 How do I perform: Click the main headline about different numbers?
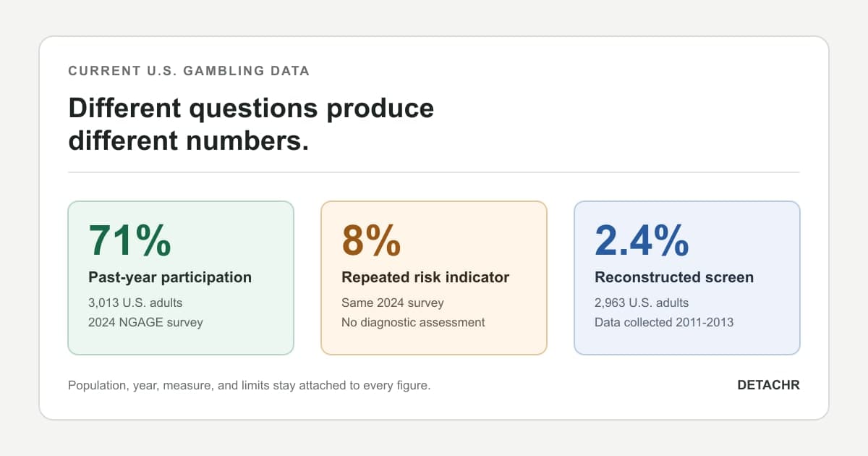(251, 124)
